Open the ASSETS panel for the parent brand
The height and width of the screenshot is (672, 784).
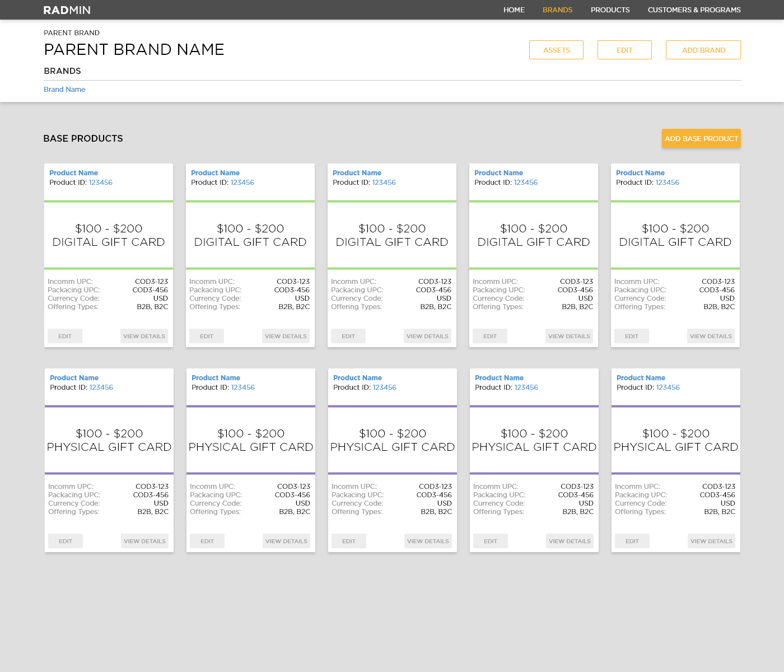556,50
